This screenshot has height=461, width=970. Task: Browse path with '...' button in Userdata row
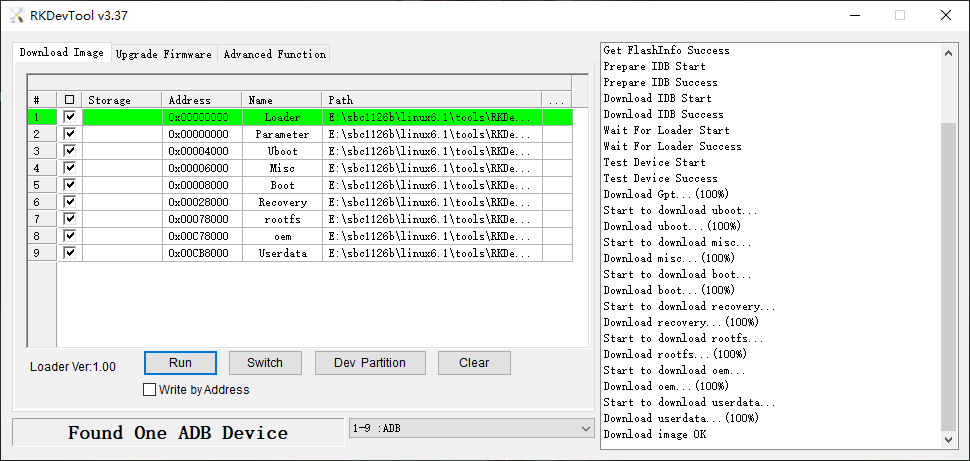[x=557, y=253]
